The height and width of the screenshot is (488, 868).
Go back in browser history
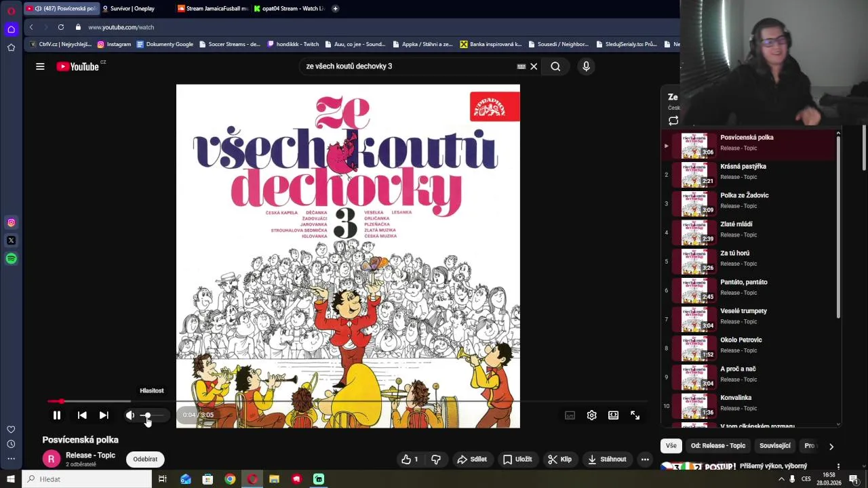31,27
